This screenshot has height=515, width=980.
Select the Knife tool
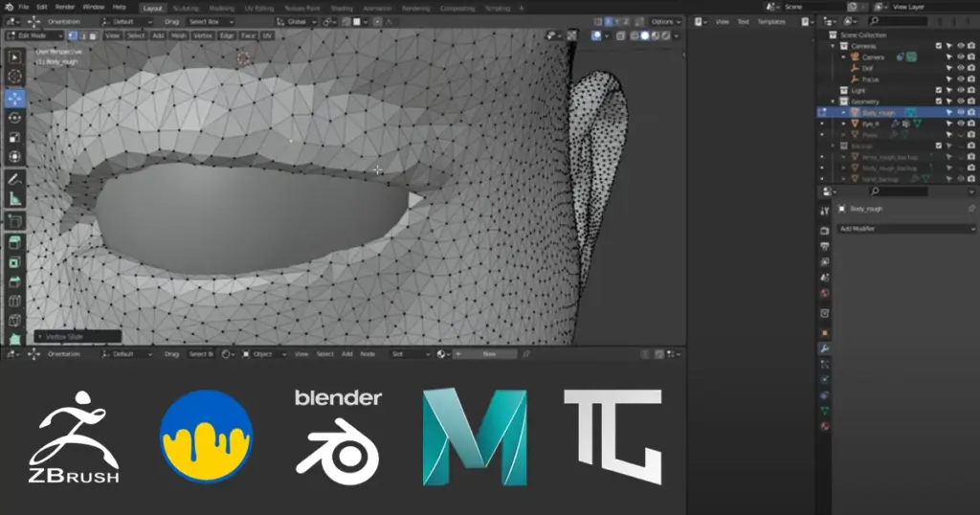(15, 322)
